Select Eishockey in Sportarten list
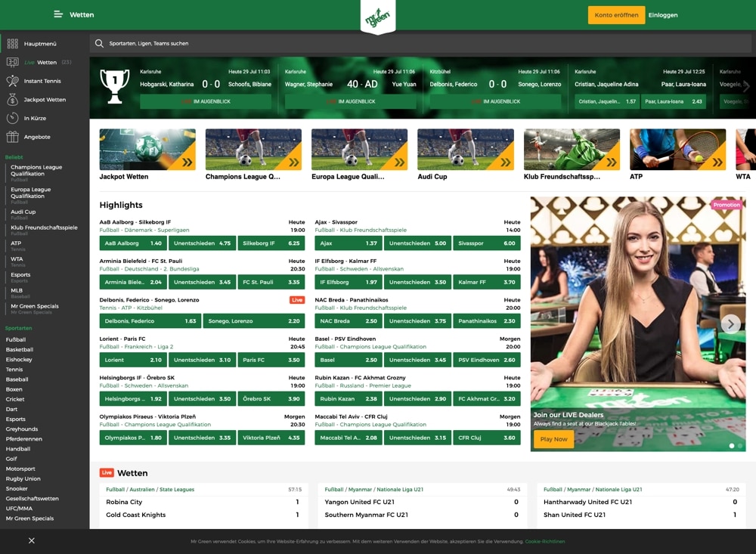Viewport: 756px width, 554px height. [x=19, y=360]
